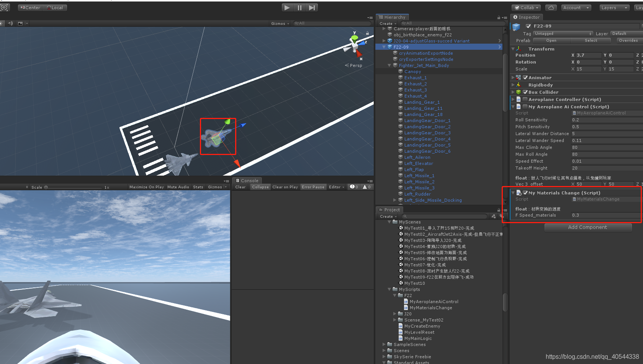This screenshot has height=364, width=643.
Task: Click the Box Collider green cube icon
Action: pos(519,92)
